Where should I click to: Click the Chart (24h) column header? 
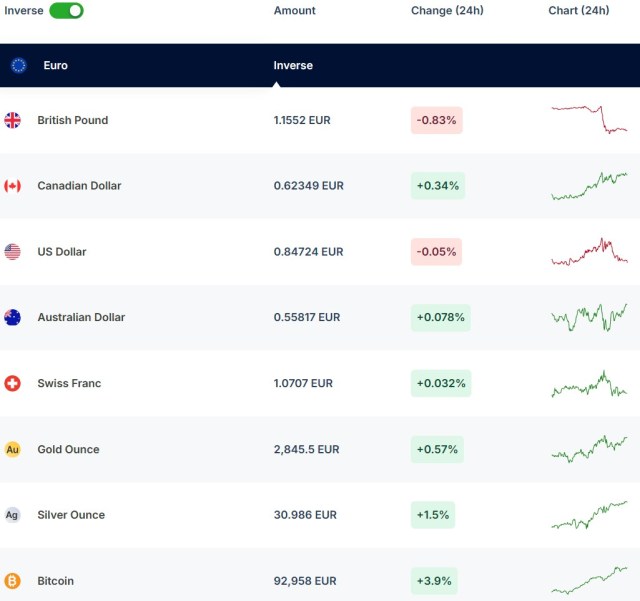(x=578, y=11)
